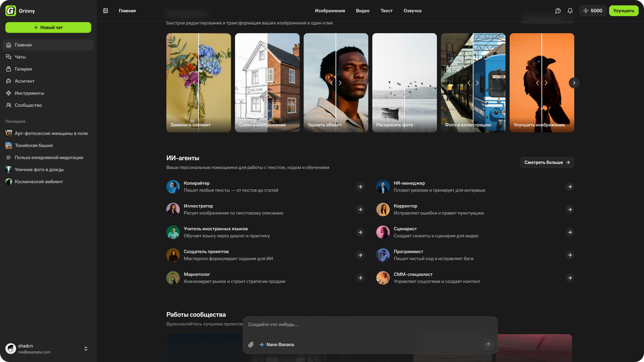
Task: Open the 5000 credits balance
Action: [593, 11]
